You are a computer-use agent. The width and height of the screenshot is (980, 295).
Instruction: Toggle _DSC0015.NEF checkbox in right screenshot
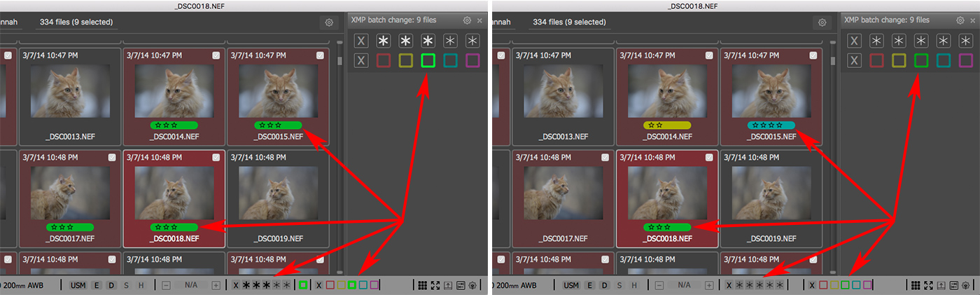tap(814, 55)
